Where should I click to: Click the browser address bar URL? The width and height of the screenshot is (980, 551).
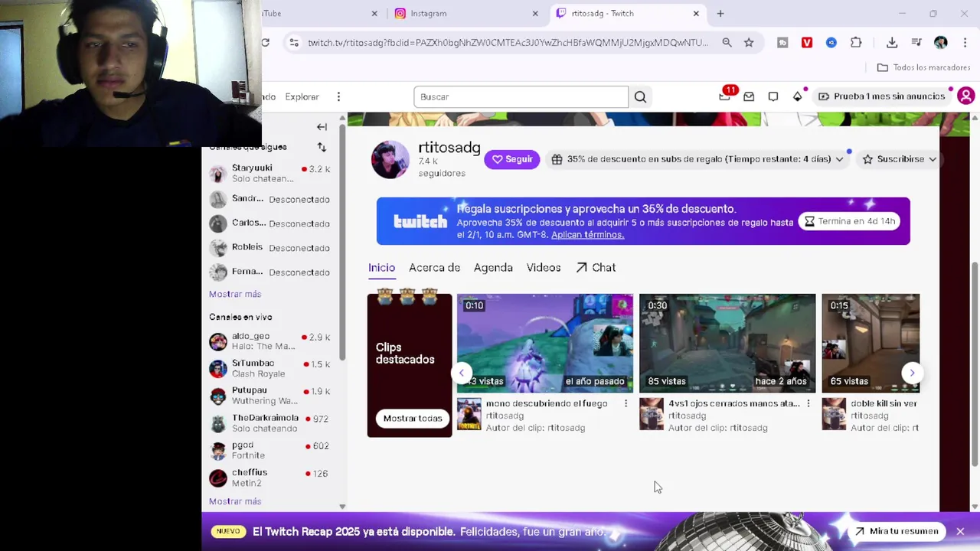508,43
